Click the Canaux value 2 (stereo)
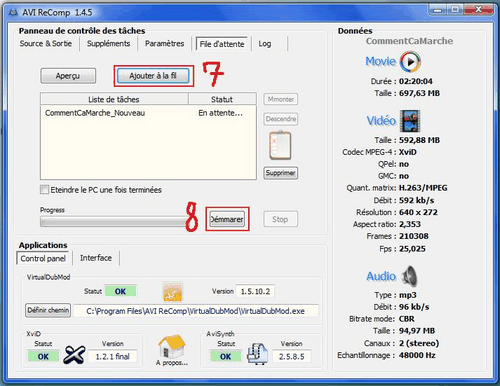The image size is (500, 386). click(419, 343)
